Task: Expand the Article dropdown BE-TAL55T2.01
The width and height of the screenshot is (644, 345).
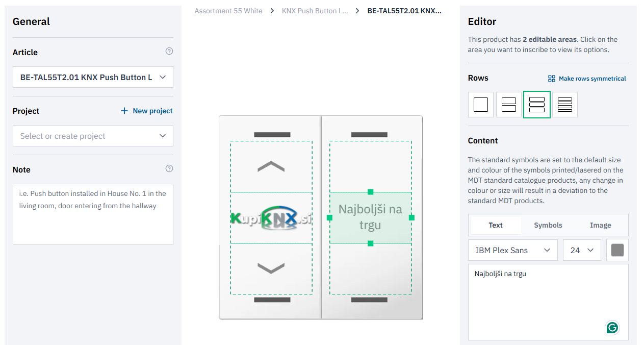Action: pos(93,77)
